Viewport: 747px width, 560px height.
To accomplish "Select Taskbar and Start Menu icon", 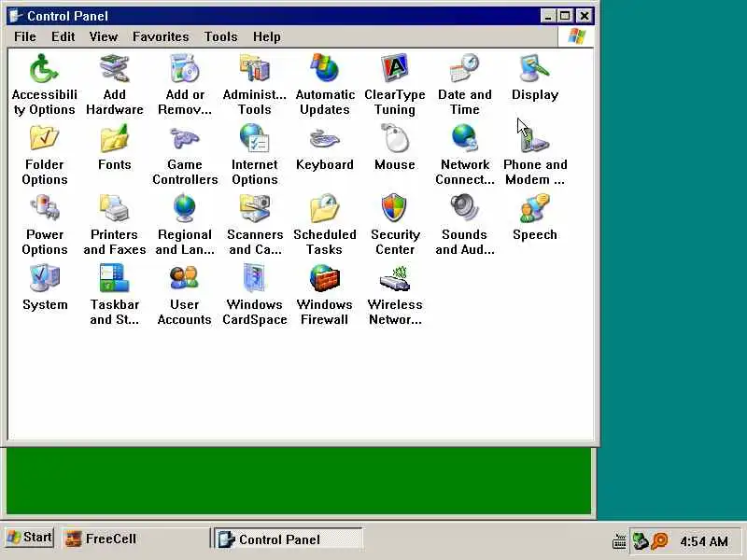I will (x=114, y=278).
